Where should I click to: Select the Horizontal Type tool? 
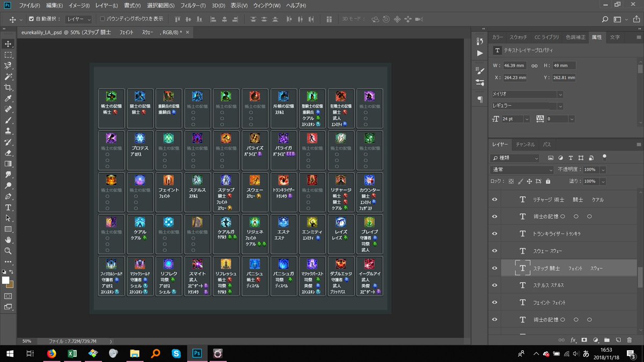[x=8, y=208]
